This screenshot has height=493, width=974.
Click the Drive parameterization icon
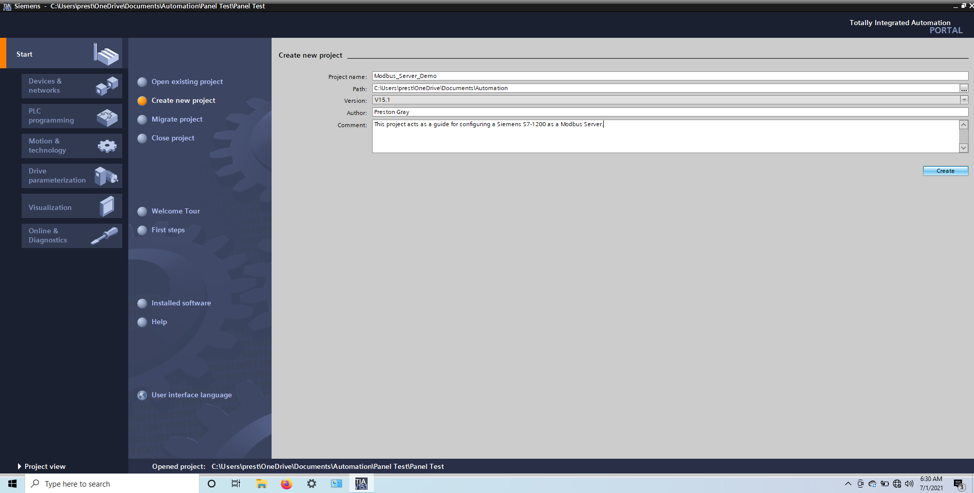tap(106, 176)
